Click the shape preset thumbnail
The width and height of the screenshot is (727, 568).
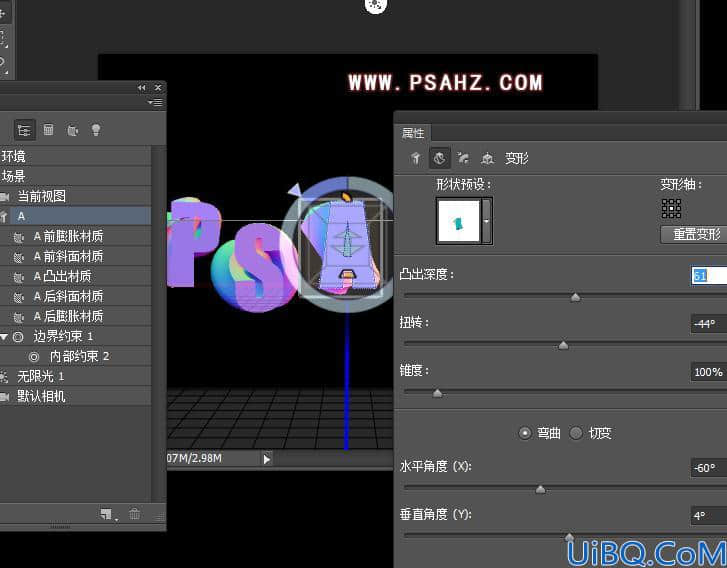[x=459, y=221]
